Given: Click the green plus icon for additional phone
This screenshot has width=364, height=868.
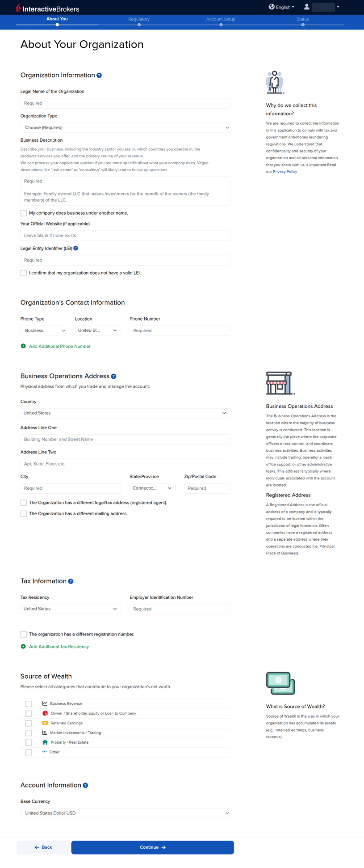Looking at the screenshot, I should click(x=23, y=346).
